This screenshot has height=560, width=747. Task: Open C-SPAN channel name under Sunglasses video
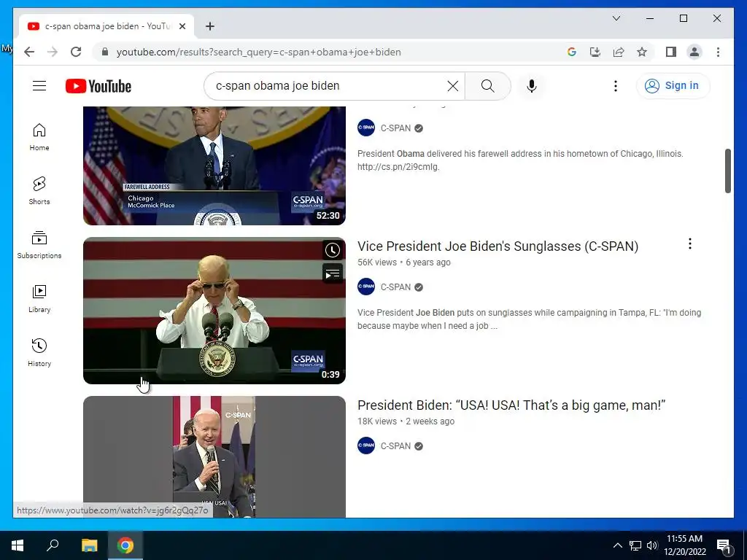pos(395,287)
